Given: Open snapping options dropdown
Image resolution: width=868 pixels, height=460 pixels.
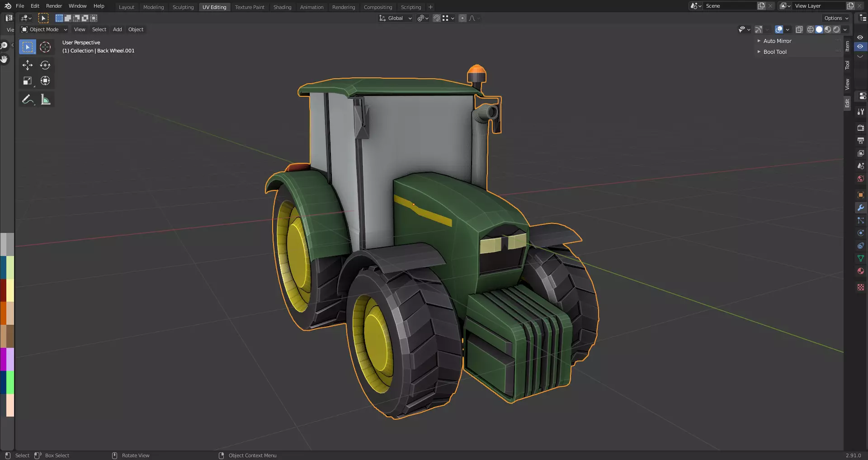Looking at the screenshot, I should pyautogui.click(x=448, y=18).
